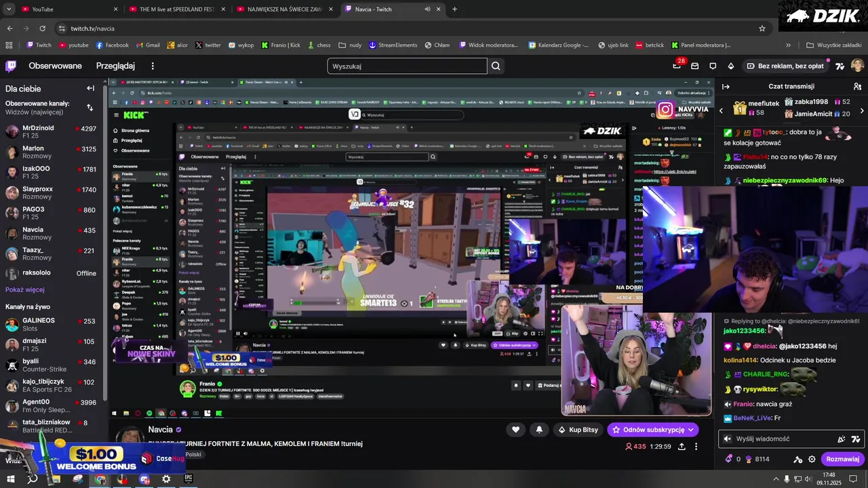Mute the Navcia - Twitch tab audio
868x488 pixels.
coord(427,9)
